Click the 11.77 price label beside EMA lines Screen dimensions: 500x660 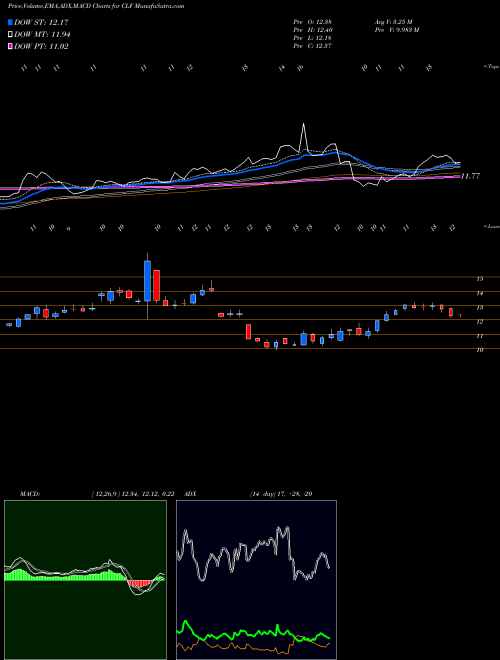coord(470,176)
